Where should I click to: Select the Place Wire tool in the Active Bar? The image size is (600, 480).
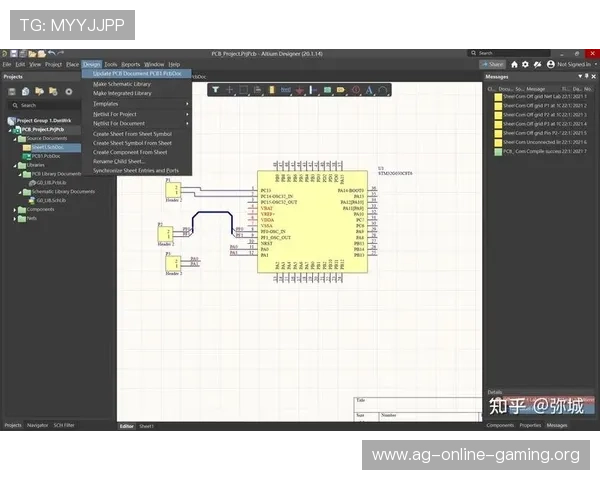coord(285,90)
